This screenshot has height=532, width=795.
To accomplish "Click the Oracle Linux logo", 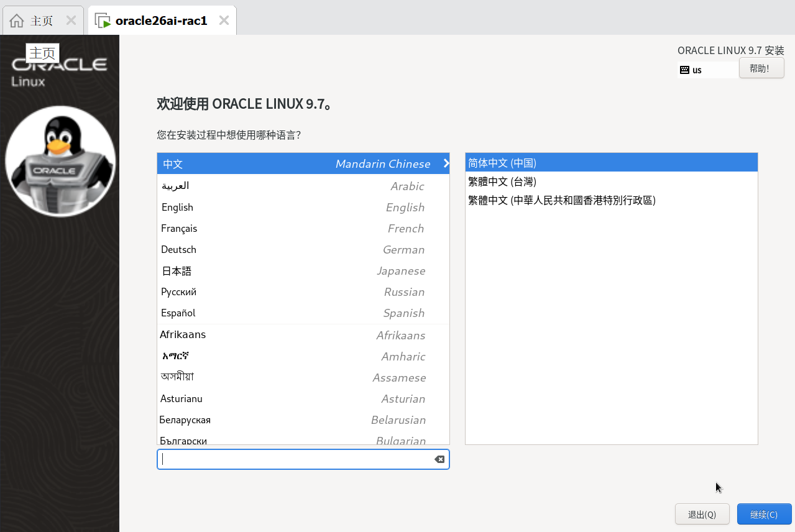I will (x=59, y=71).
